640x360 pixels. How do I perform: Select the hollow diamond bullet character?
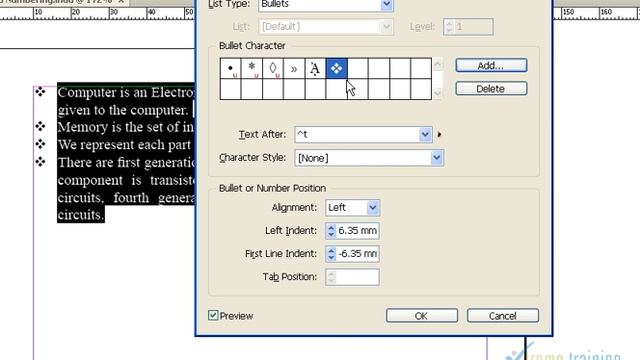[x=273, y=68]
